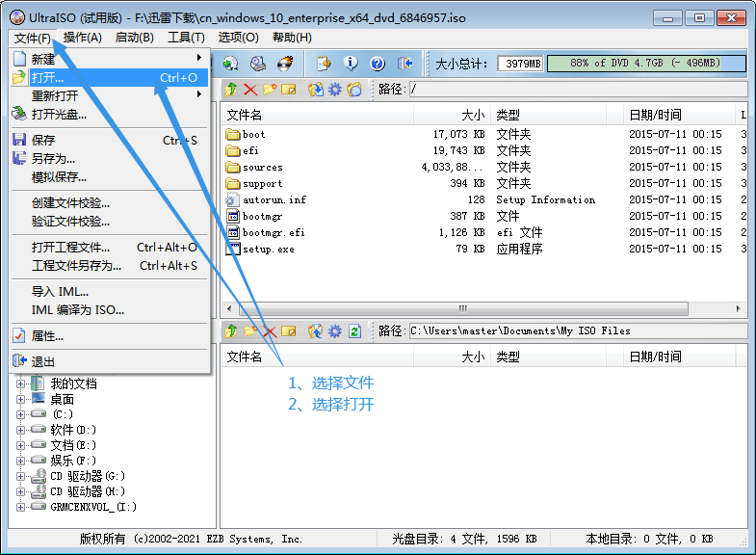
Task: Choose 另存为... in the File menu
Action: 110,159
